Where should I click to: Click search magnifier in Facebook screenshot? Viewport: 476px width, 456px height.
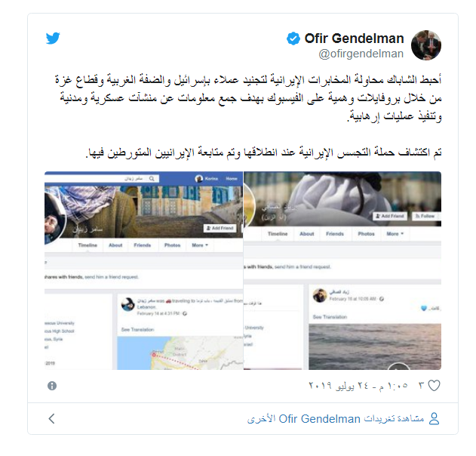[x=152, y=179]
